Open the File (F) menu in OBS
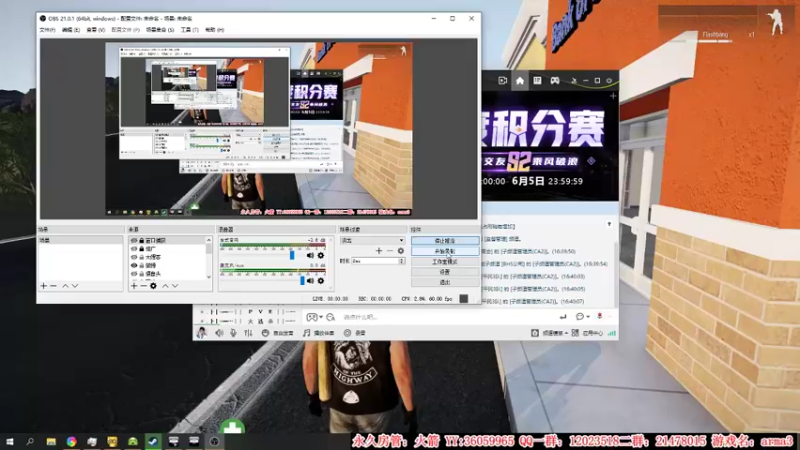The image size is (800, 450). (47, 30)
